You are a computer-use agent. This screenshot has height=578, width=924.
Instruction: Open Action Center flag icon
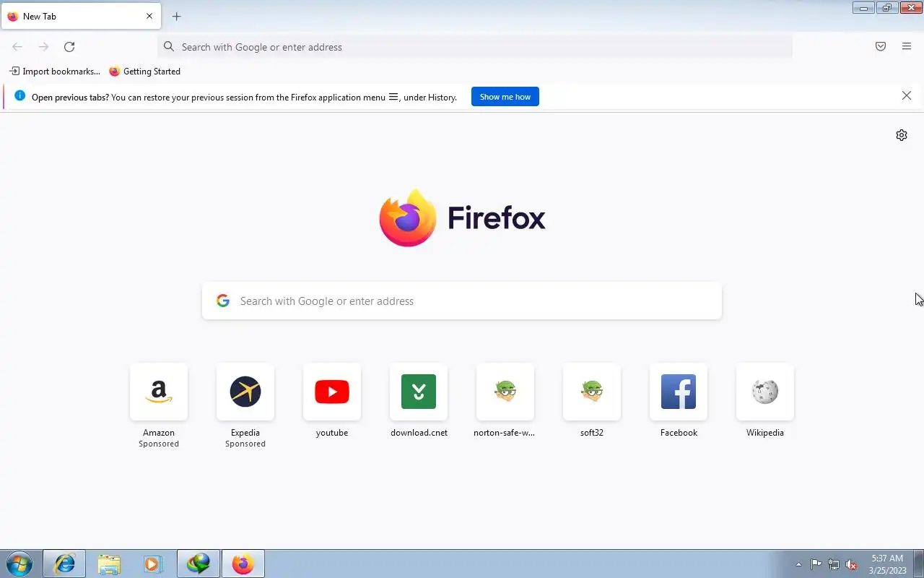[x=816, y=564]
